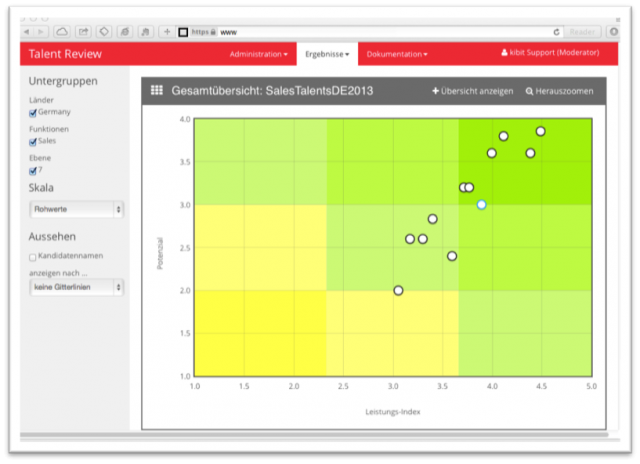This screenshot has width=640, height=464.
Task: Expand the Administration menu
Action: click(x=258, y=53)
